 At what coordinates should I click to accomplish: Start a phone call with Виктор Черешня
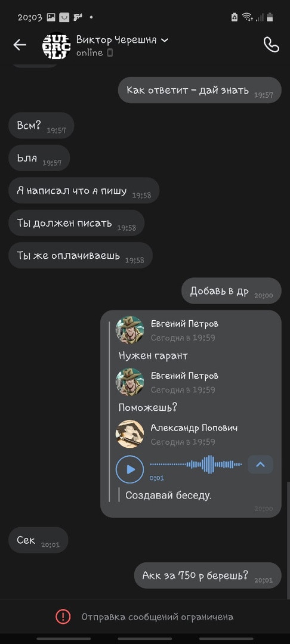tap(271, 45)
